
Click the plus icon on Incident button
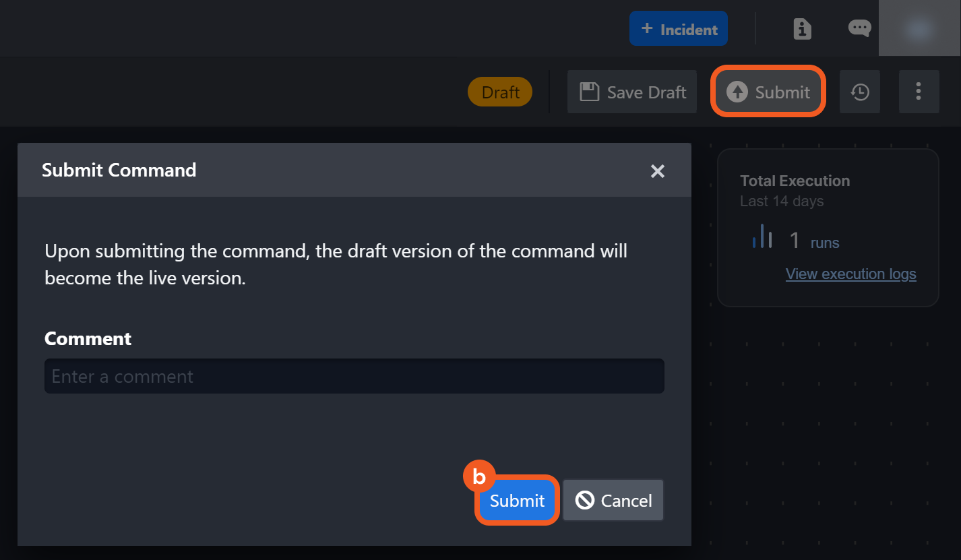tap(647, 29)
